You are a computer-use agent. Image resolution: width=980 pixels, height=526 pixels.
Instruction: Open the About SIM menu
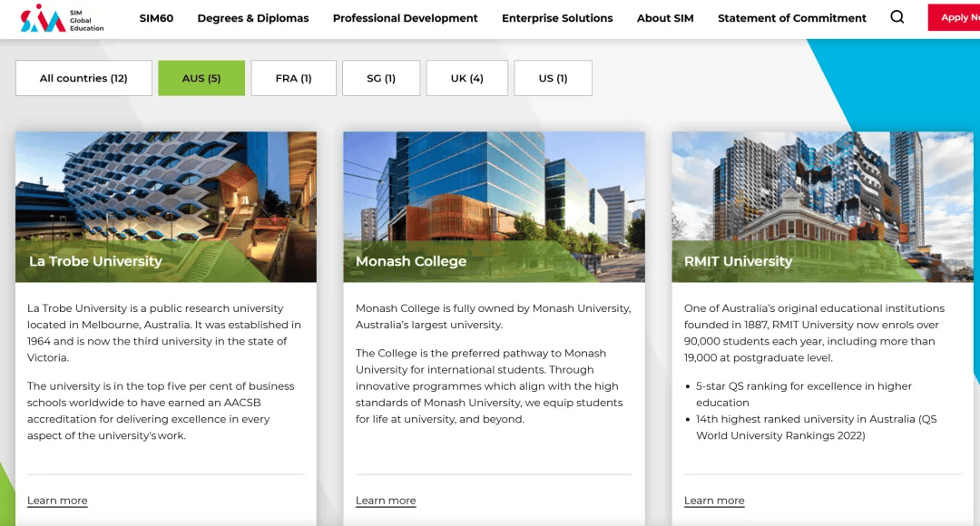[x=665, y=18]
